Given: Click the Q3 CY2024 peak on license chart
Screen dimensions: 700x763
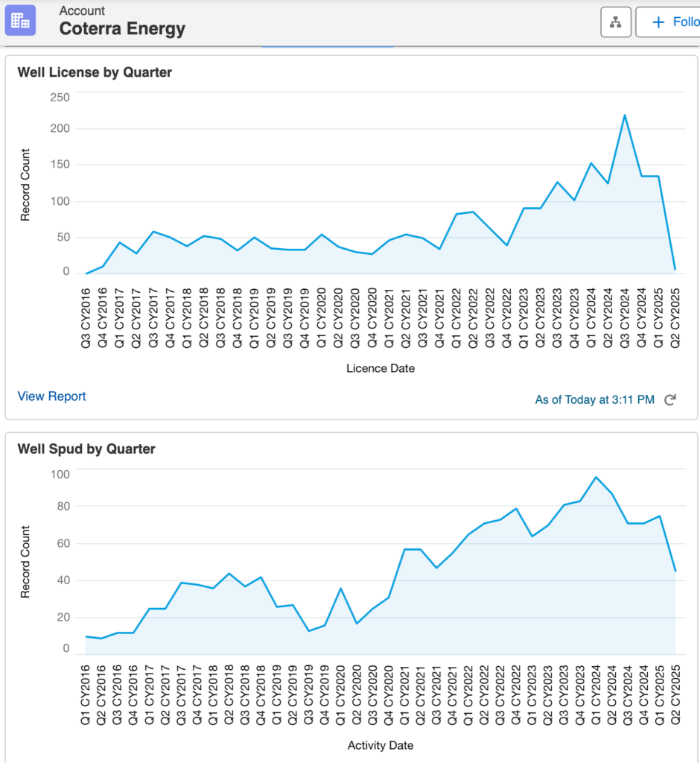Looking at the screenshot, I should pyautogui.click(x=625, y=115).
